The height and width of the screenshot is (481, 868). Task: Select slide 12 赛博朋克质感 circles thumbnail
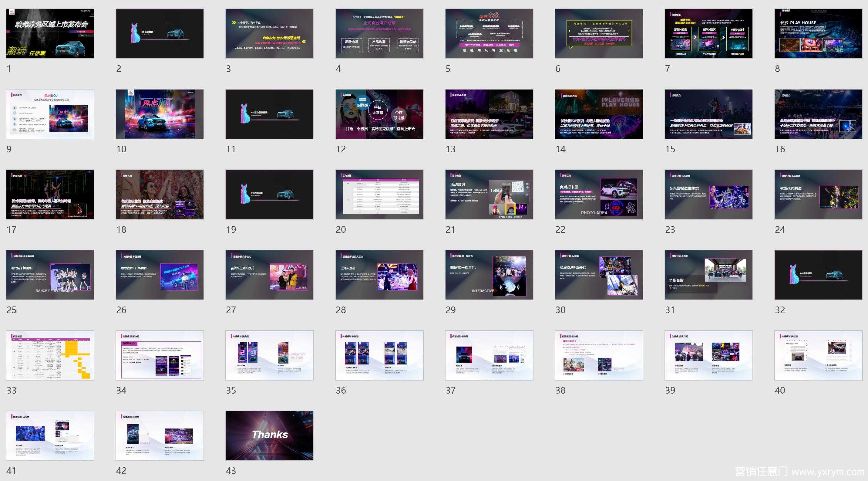(379, 114)
